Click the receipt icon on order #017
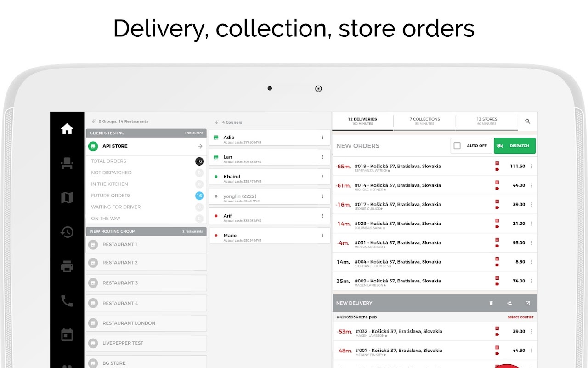This screenshot has height=368, width=588. 497,201
